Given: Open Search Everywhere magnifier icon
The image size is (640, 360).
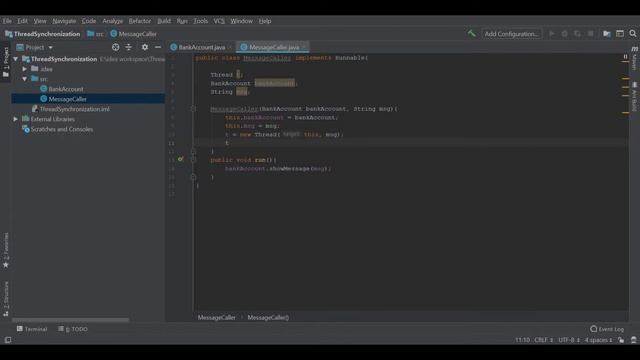Looking at the screenshot, I should [633, 34].
